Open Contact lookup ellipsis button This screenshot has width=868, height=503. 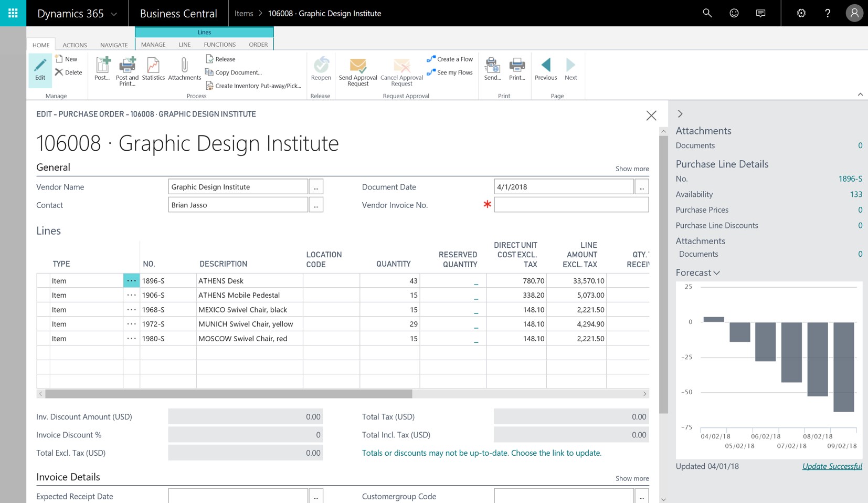[x=316, y=205]
